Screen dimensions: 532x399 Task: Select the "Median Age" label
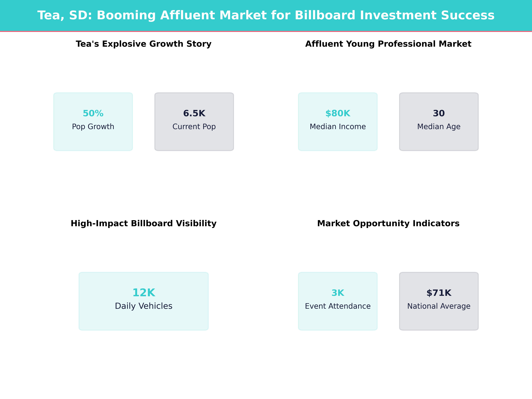tap(439, 126)
